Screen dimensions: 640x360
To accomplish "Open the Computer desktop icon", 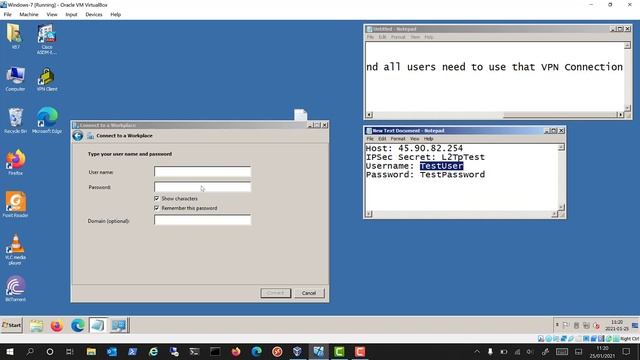I will click(x=16, y=79).
